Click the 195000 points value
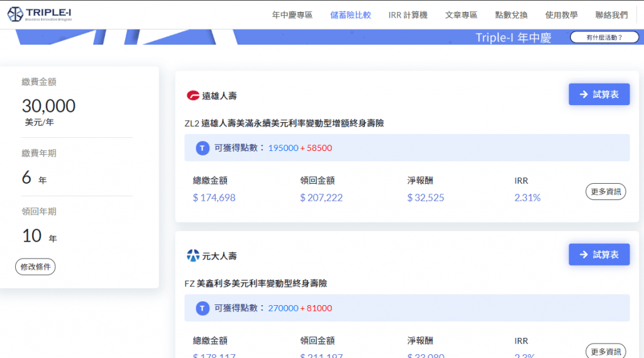This screenshot has width=644, height=358. [x=284, y=148]
